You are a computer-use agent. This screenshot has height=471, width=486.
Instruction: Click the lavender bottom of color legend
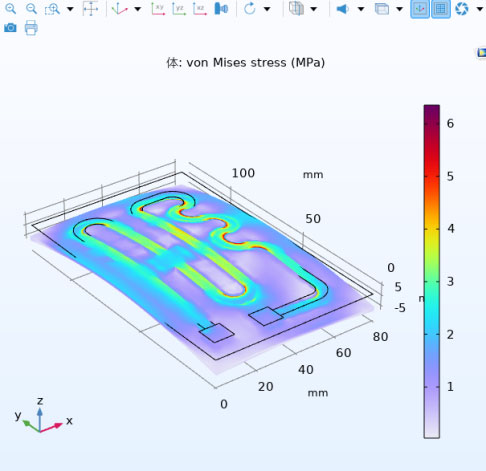click(x=432, y=427)
